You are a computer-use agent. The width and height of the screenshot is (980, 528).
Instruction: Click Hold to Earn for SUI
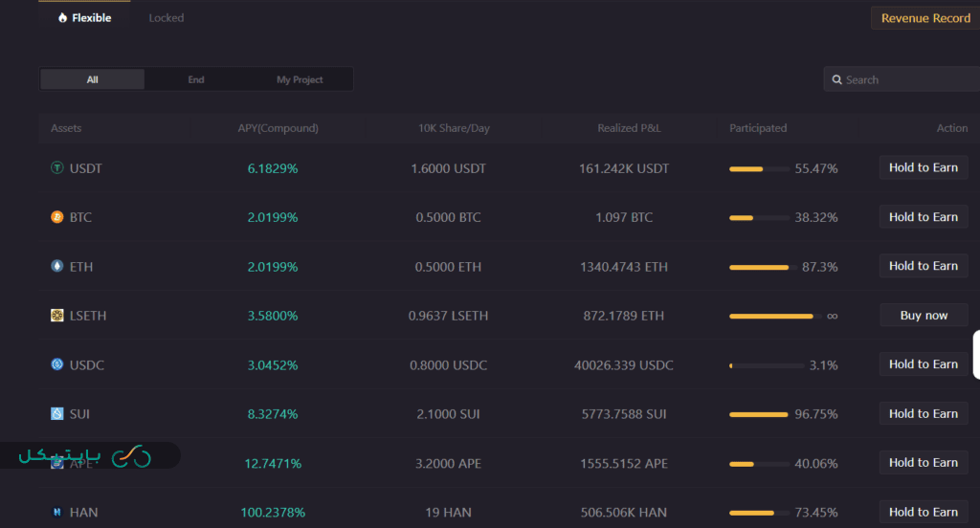click(923, 414)
